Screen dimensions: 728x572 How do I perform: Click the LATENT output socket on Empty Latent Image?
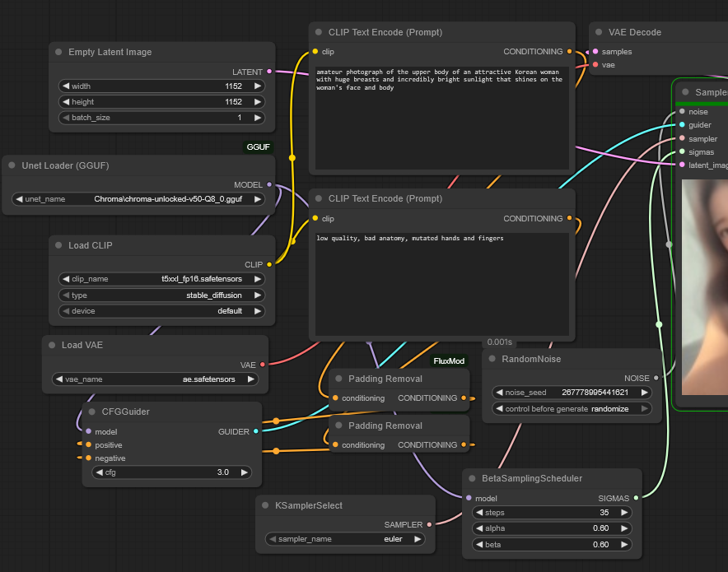[x=269, y=72]
